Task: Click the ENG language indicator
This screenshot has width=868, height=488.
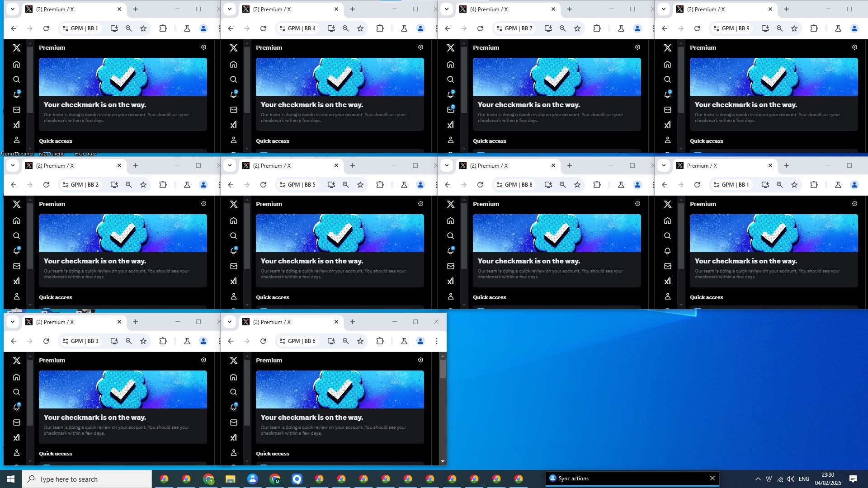Action: [x=804, y=479]
